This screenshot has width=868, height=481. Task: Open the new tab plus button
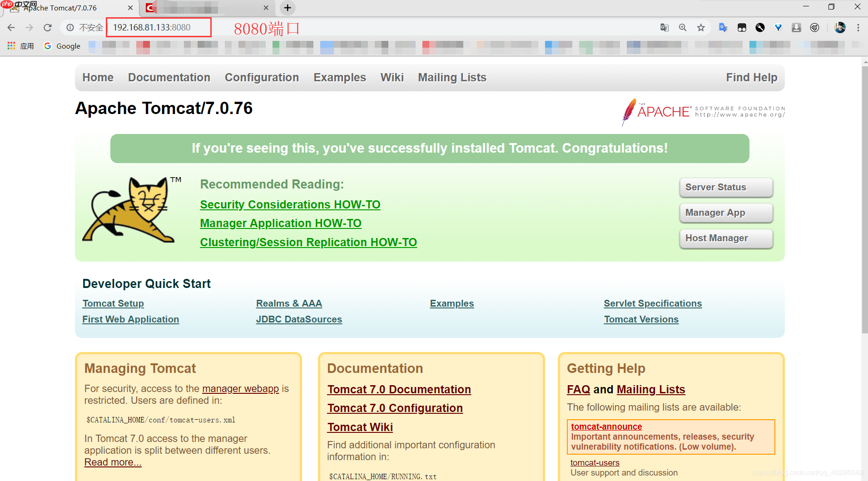pos(288,8)
